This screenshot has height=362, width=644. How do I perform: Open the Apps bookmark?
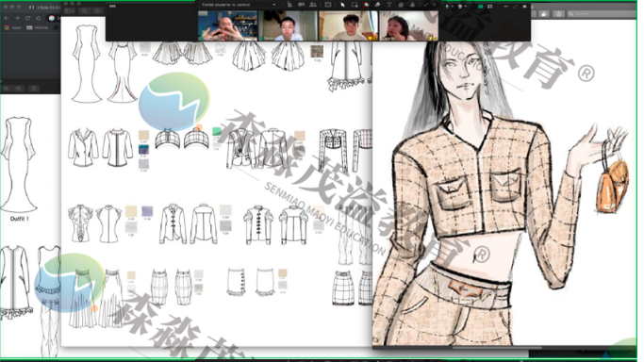pyautogui.click(x=13, y=27)
